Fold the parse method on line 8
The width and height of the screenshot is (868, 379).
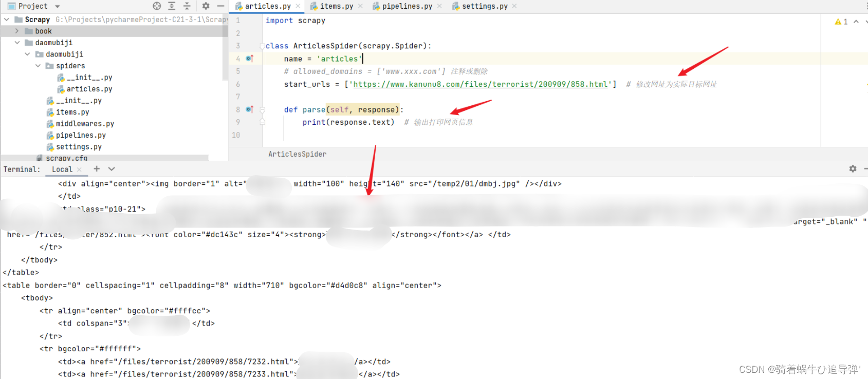pos(262,110)
